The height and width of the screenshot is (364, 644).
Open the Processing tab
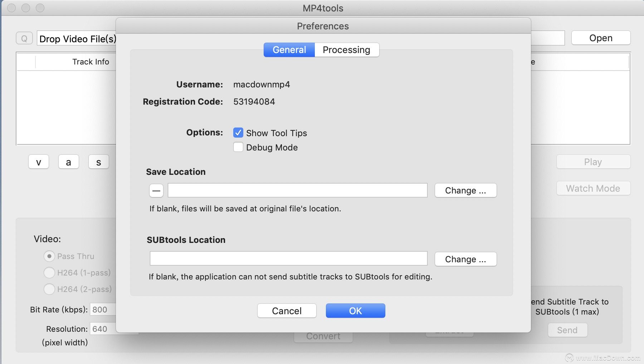pos(346,50)
